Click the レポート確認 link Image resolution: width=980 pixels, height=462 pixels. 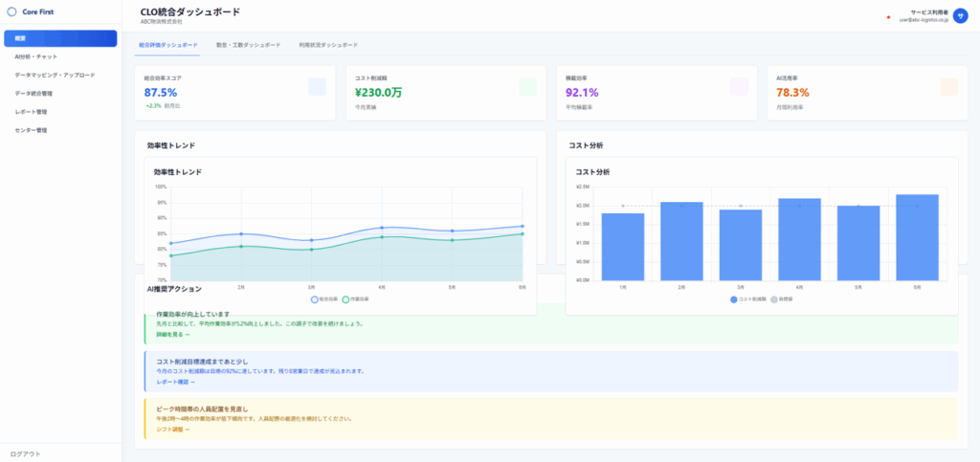coord(175,382)
